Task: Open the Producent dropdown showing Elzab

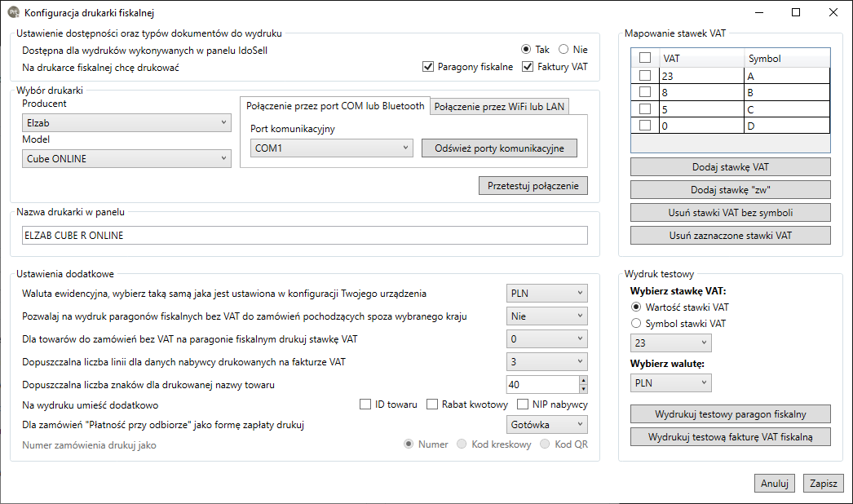Action: point(126,122)
